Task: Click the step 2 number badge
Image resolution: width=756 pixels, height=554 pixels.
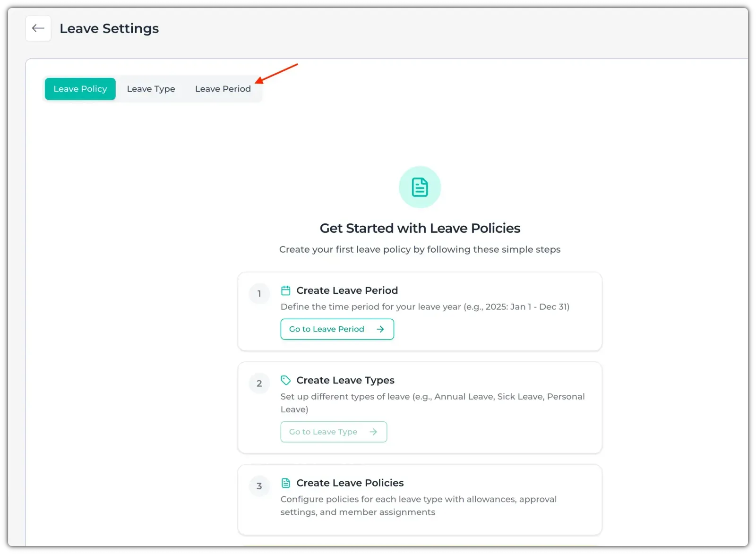Action: click(x=259, y=384)
